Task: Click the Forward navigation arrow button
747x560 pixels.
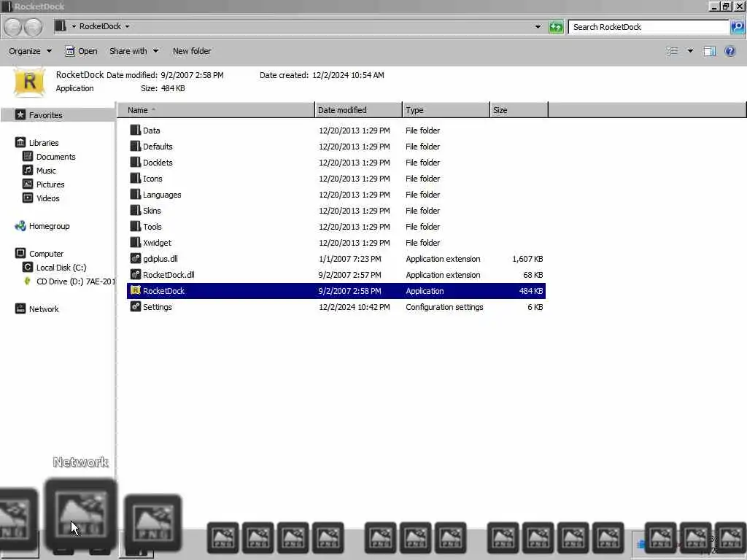Action: tap(33, 27)
